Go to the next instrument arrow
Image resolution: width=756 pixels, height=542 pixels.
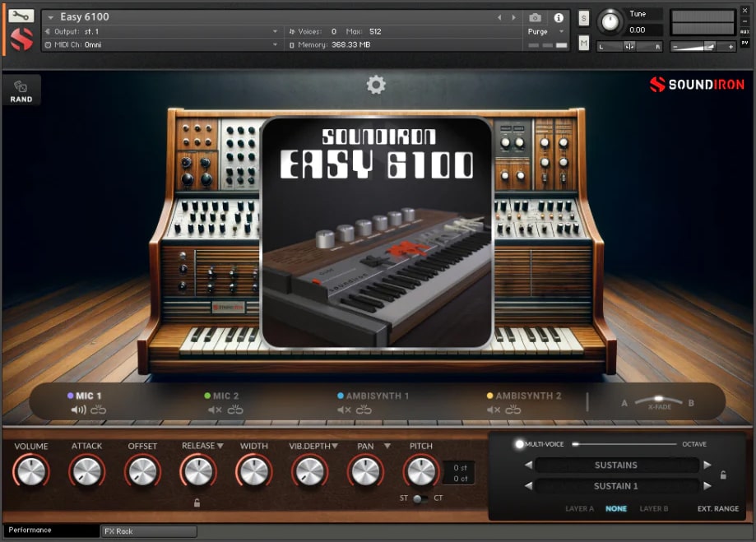(x=513, y=18)
